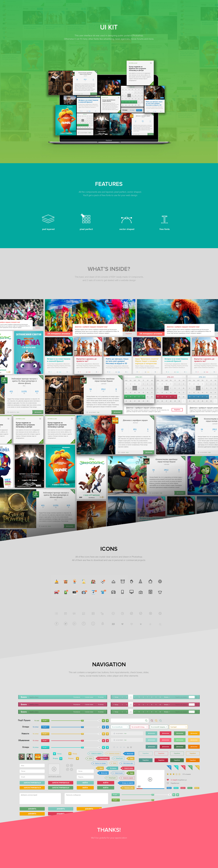
Task: Play the video in the player widget
Action: pyautogui.click(x=150, y=779)
